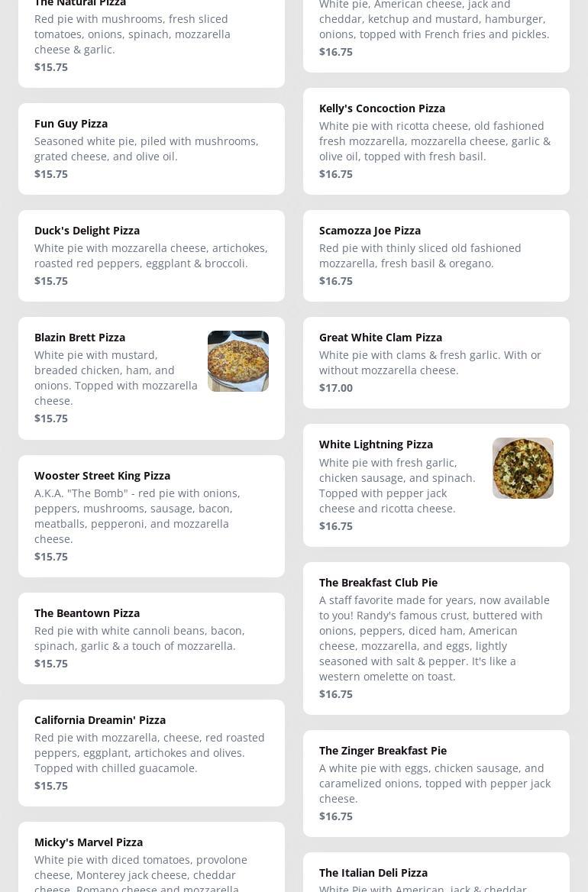Image resolution: width=588 pixels, height=892 pixels.
Task: Click the Wooster Street King "The Bomb" description
Action: pos(137,516)
